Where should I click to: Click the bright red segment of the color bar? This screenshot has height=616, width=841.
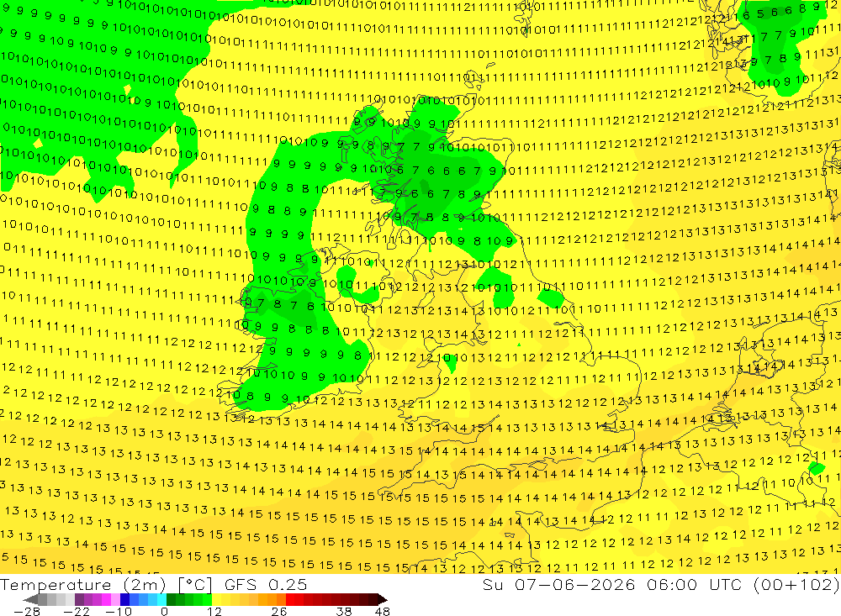click(290, 599)
